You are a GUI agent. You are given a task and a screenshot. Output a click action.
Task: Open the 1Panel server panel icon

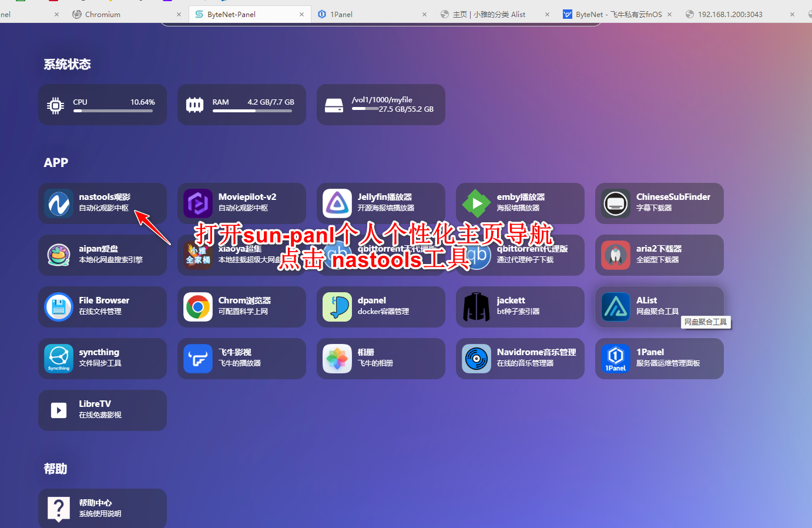point(616,359)
